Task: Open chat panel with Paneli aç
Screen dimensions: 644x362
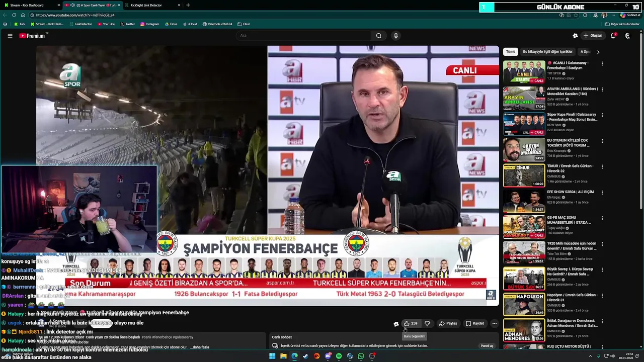Action: (487, 346)
